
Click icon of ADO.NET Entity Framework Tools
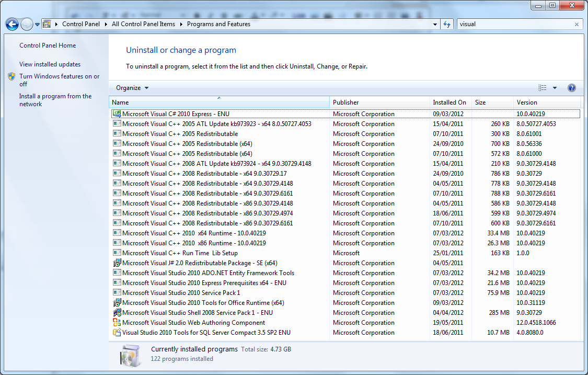pos(117,272)
